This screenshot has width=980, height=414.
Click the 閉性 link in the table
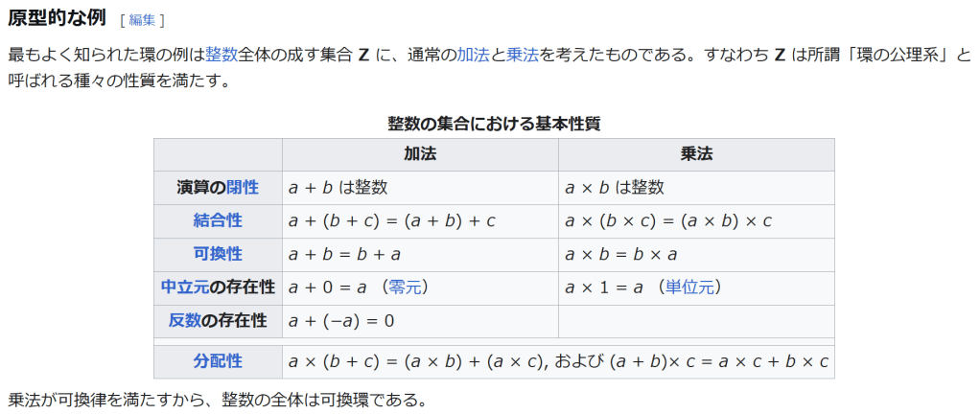(243, 188)
